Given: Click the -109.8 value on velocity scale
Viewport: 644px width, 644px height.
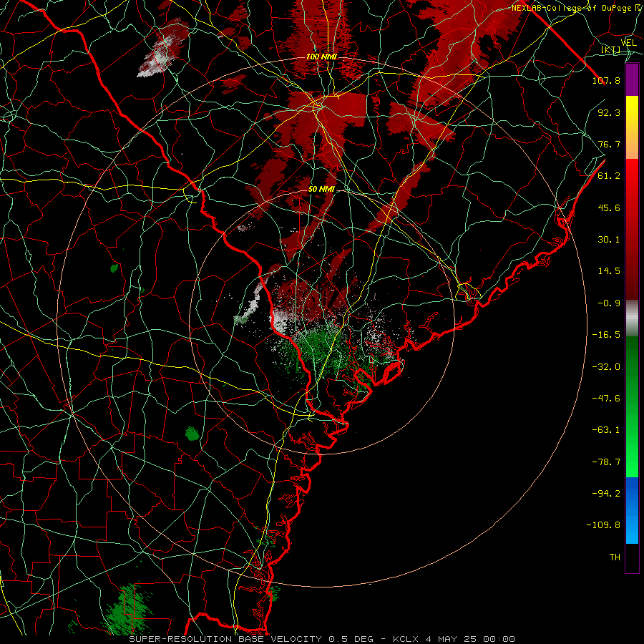Looking at the screenshot, I should [603, 525].
